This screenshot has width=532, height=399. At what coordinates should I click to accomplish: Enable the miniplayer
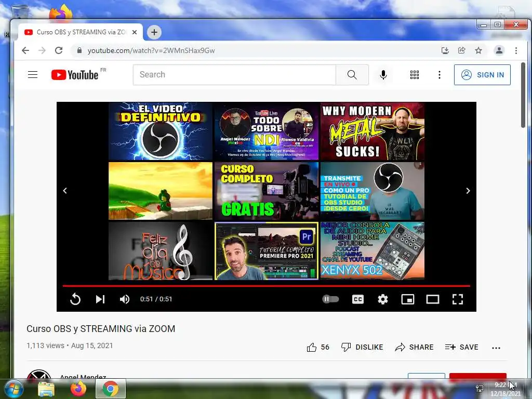coord(408,299)
